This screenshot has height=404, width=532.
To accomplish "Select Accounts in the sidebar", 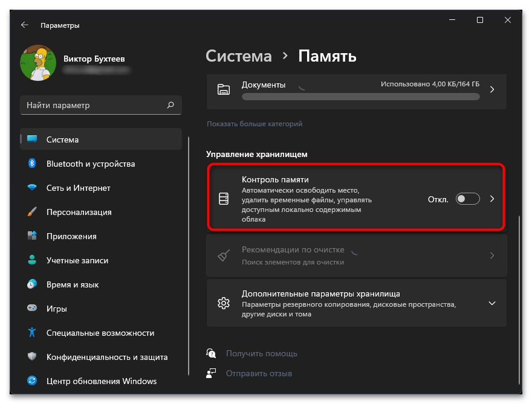I will coord(77,260).
